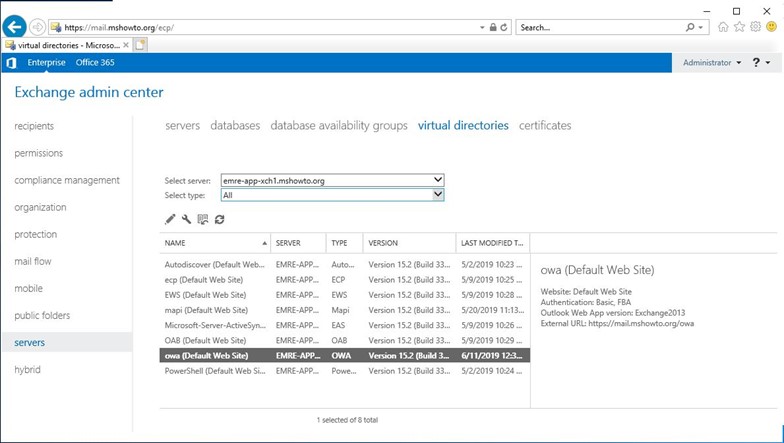This screenshot has width=784, height=443.
Task: Open the address bar history dropdown arrow
Action: pyautogui.click(x=482, y=28)
